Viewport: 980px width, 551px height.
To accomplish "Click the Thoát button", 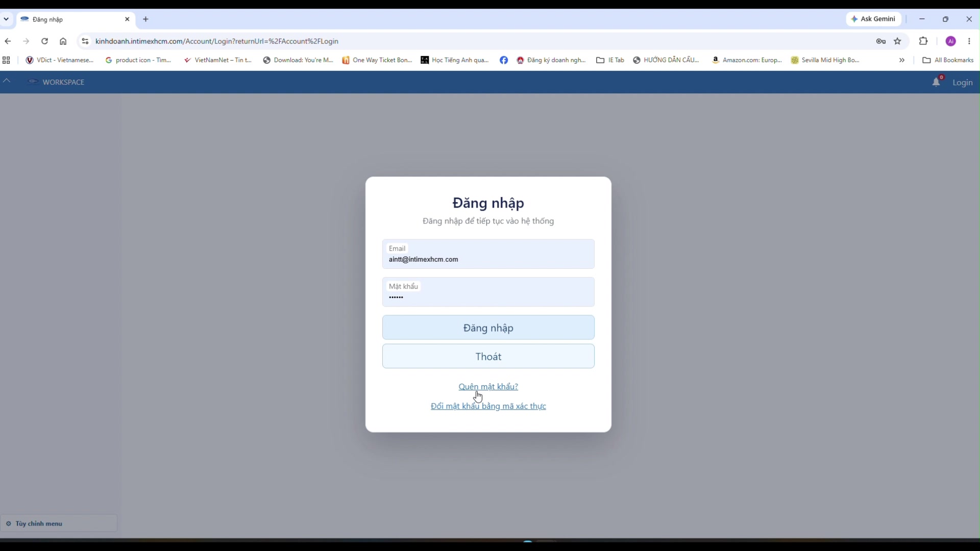I will click(x=488, y=356).
